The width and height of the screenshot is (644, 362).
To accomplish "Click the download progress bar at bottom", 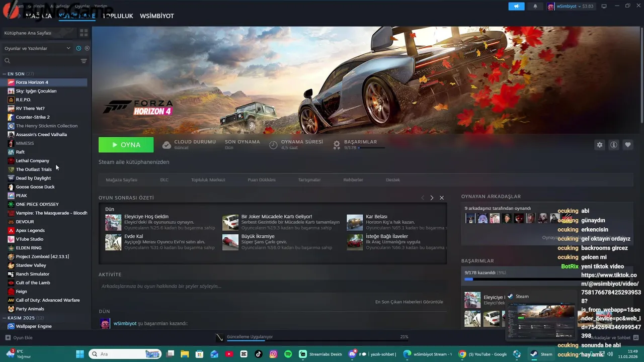I will click(318, 340).
